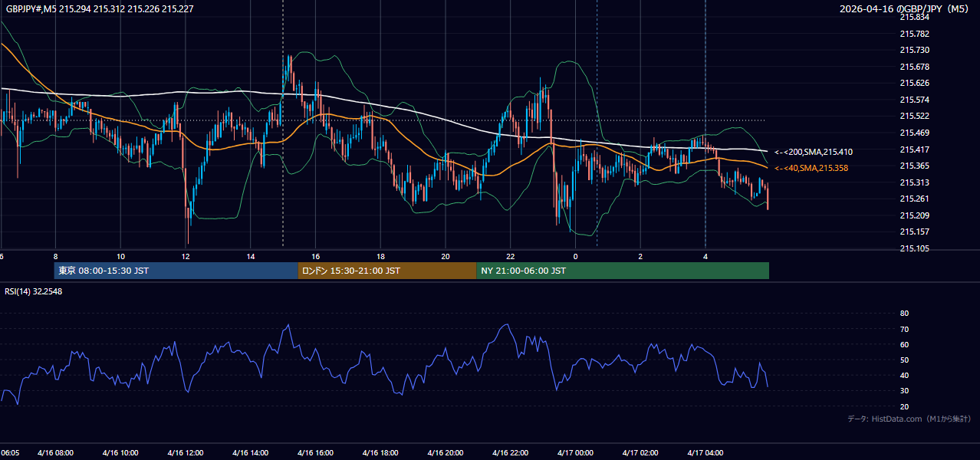Click price axis value 215.365

click(914, 166)
